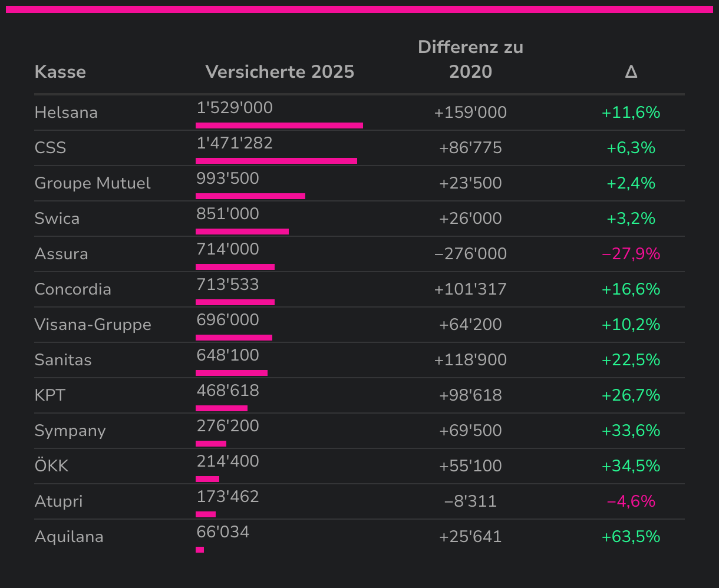Select the Helsana row name
Viewport: 719px width, 588px height.
pyautogui.click(x=66, y=113)
